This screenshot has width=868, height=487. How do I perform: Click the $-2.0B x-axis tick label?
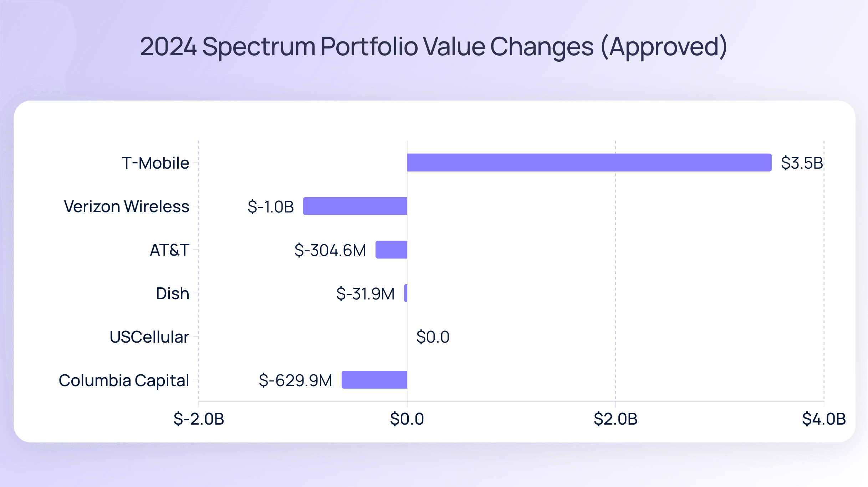tap(199, 419)
